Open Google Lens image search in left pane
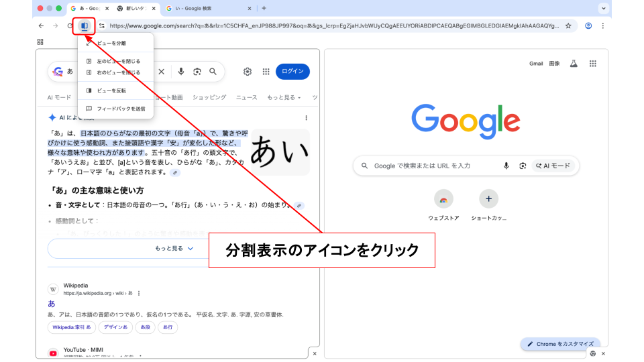 [197, 72]
